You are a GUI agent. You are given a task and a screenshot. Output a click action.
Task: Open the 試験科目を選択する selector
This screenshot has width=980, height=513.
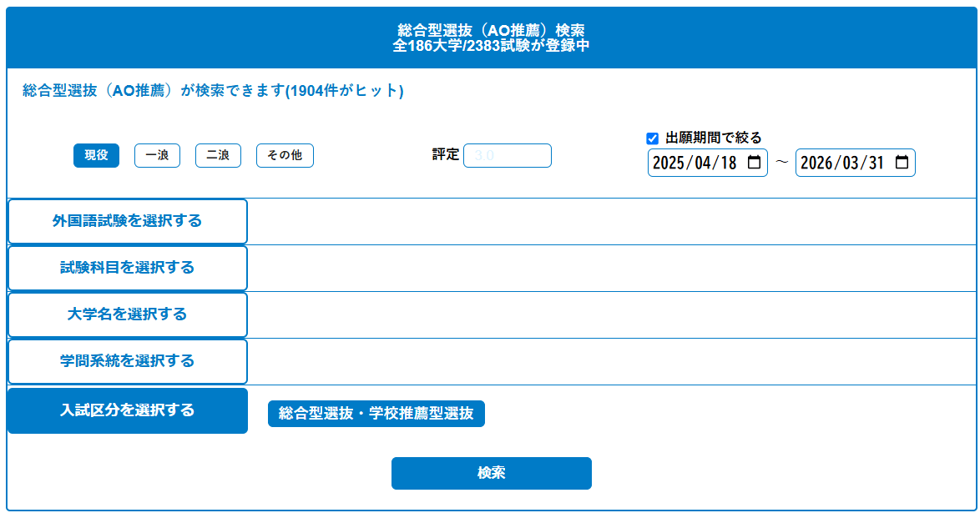pos(127,268)
